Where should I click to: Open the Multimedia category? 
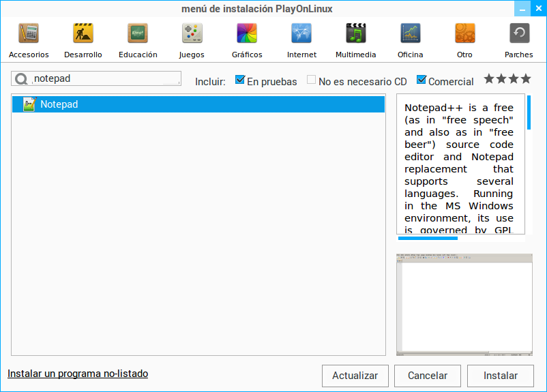(x=356, y=40)
